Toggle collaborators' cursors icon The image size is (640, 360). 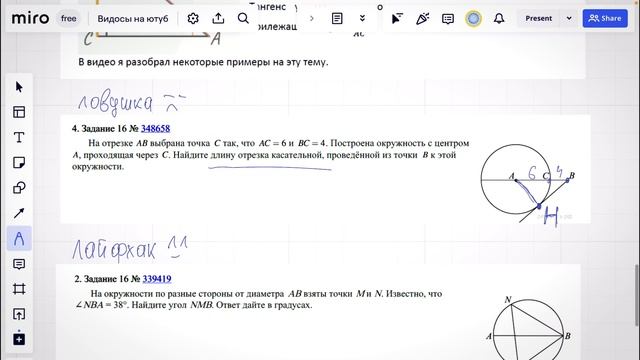click(397, 18)
